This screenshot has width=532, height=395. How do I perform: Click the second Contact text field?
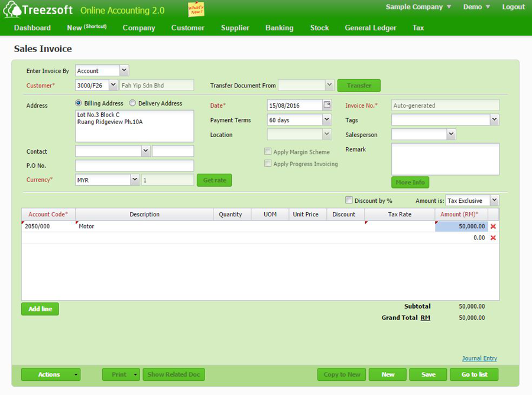[x=173, y=151]
